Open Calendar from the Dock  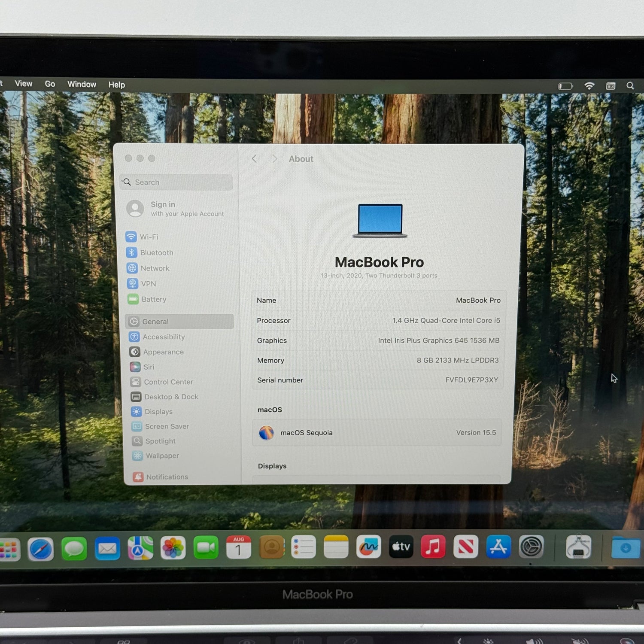tap(238, 547)
